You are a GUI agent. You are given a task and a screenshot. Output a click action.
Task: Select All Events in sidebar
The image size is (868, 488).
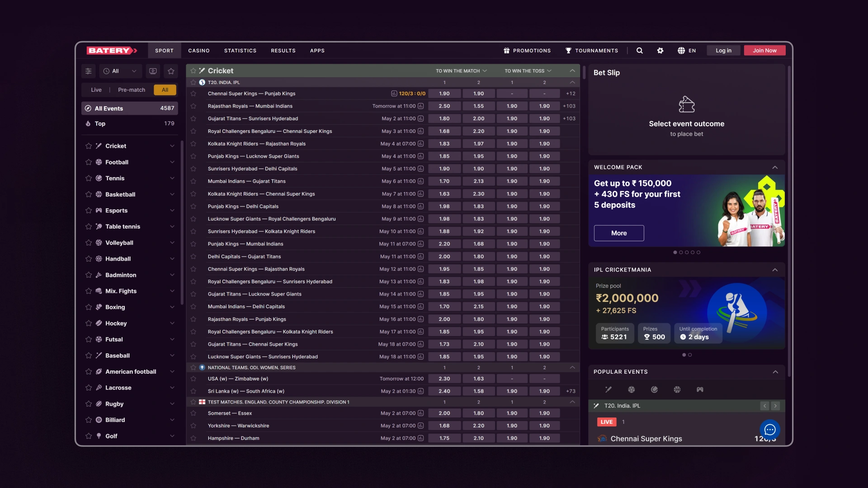point(130,108)
